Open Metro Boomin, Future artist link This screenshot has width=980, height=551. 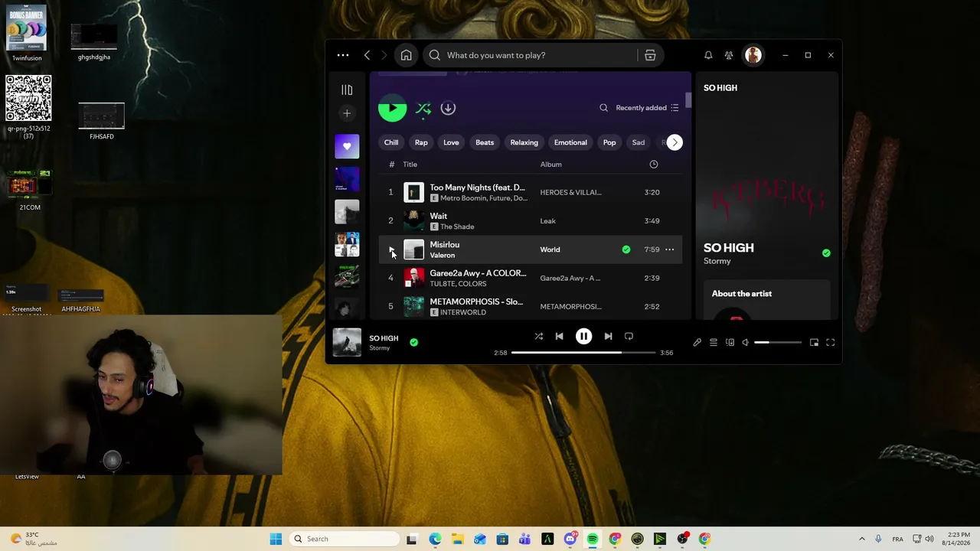484,198
